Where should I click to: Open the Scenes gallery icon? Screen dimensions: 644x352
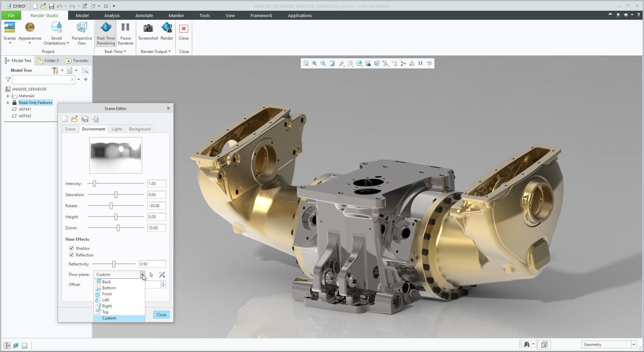10,28
